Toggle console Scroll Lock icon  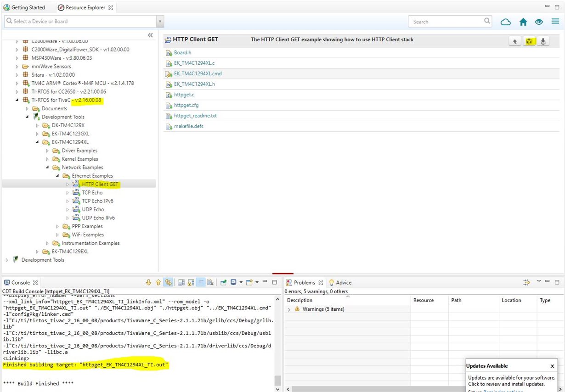click(x=191, y=282)
